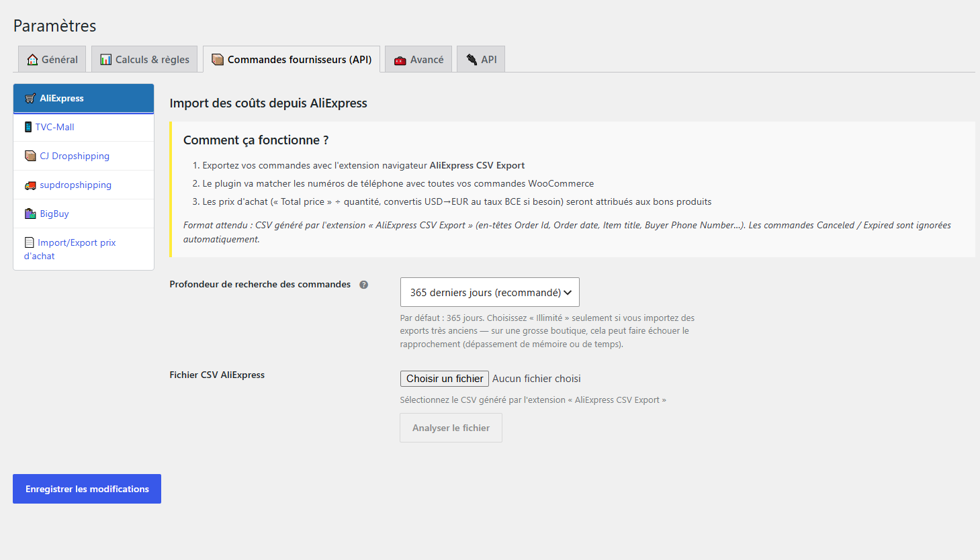Click the package icon beside CJ Dropshipping
This screenshot has height=560, width=980.
coord(30,156)
